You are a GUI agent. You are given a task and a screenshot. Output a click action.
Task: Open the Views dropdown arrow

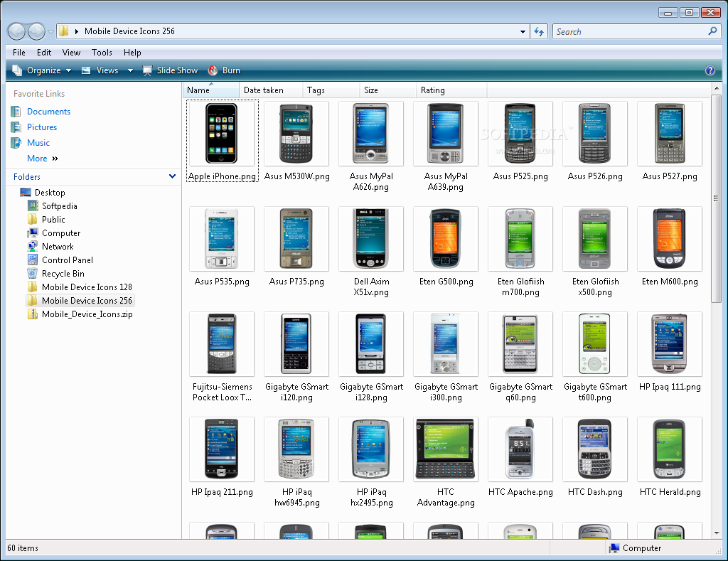click(x=130, y=70)
